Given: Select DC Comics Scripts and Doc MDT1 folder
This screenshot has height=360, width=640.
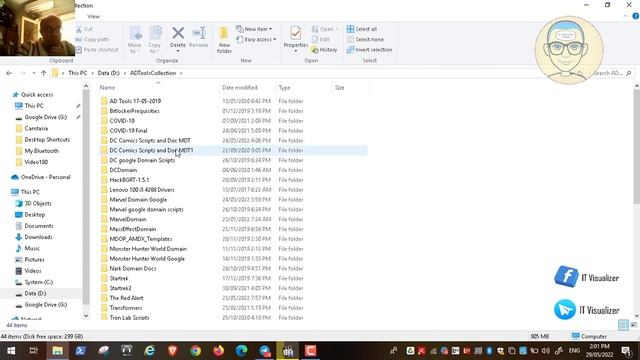Looking at the screenshot, I should pos(151,150).
